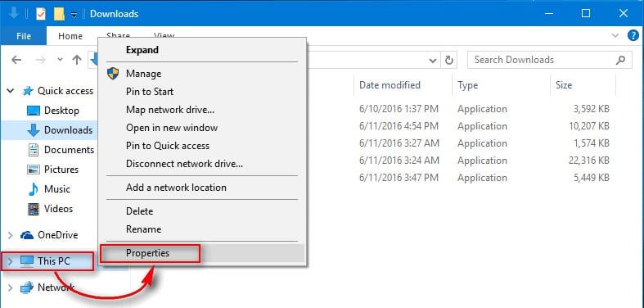Click the Up one level arrow
Screen dimensions: 644x308
[x=76, y=60]
